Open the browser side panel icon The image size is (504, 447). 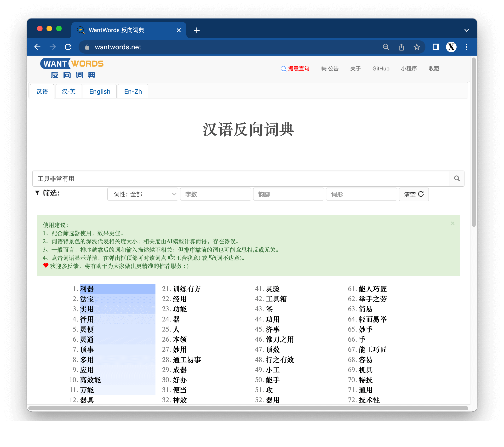[x=436, y=47]
